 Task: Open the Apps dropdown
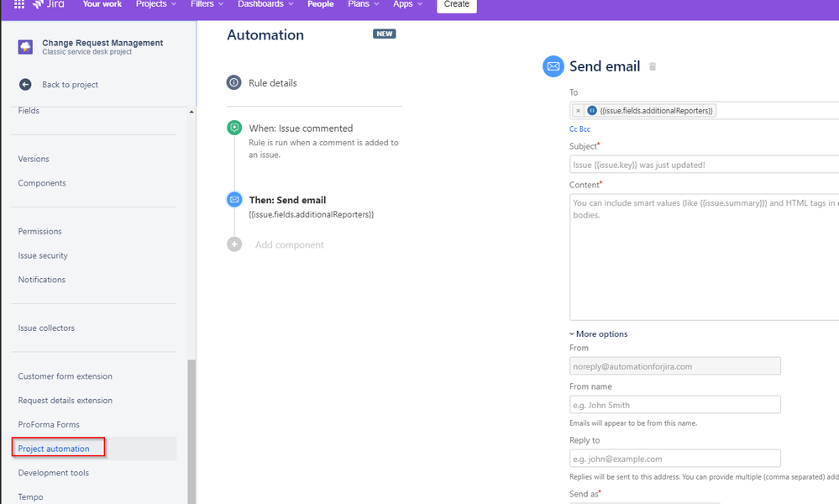pos(407,3)
